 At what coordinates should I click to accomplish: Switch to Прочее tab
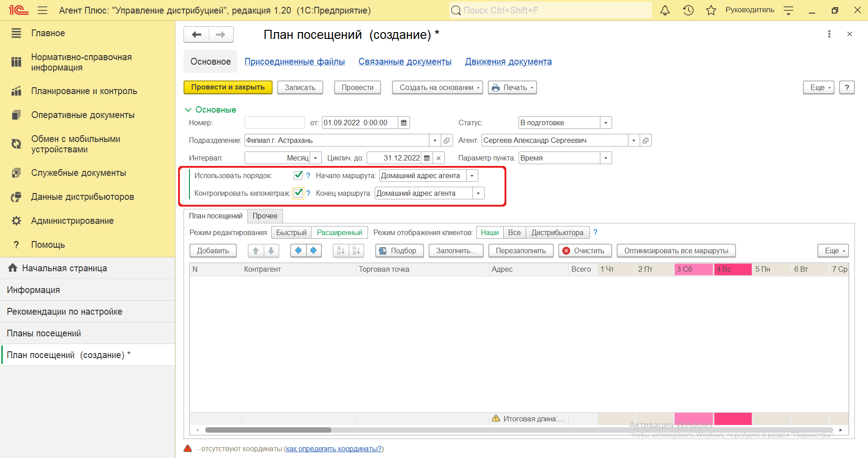click(265, 216)
